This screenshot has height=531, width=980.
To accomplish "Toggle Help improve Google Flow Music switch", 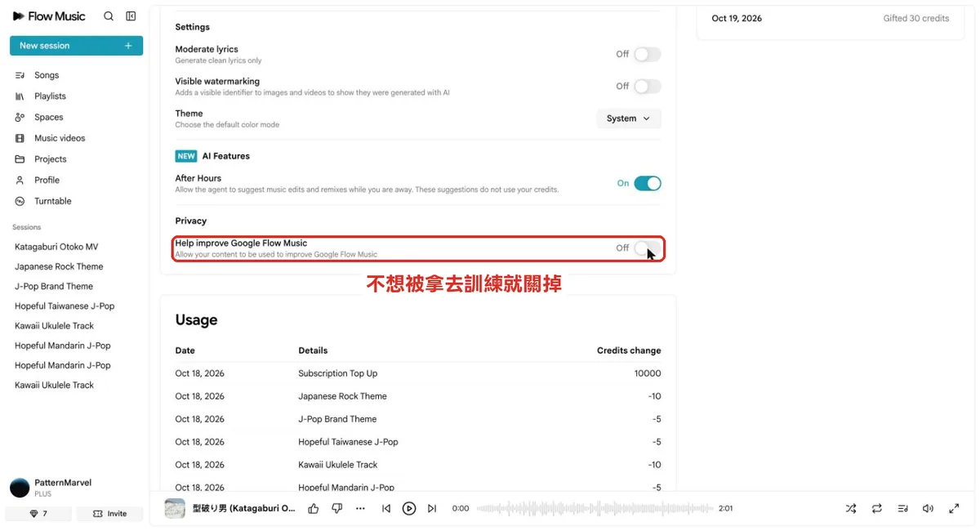I will 648,248.
